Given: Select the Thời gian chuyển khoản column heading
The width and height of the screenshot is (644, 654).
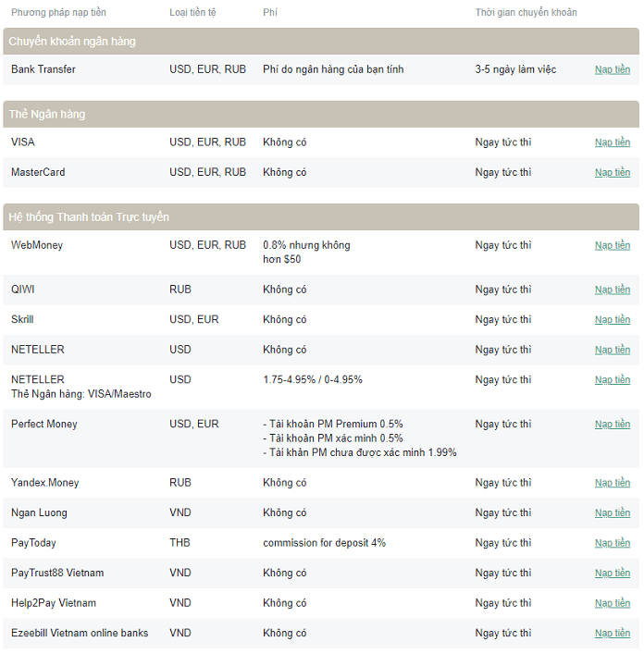Looking at the screenshot, I should [526, 13].
